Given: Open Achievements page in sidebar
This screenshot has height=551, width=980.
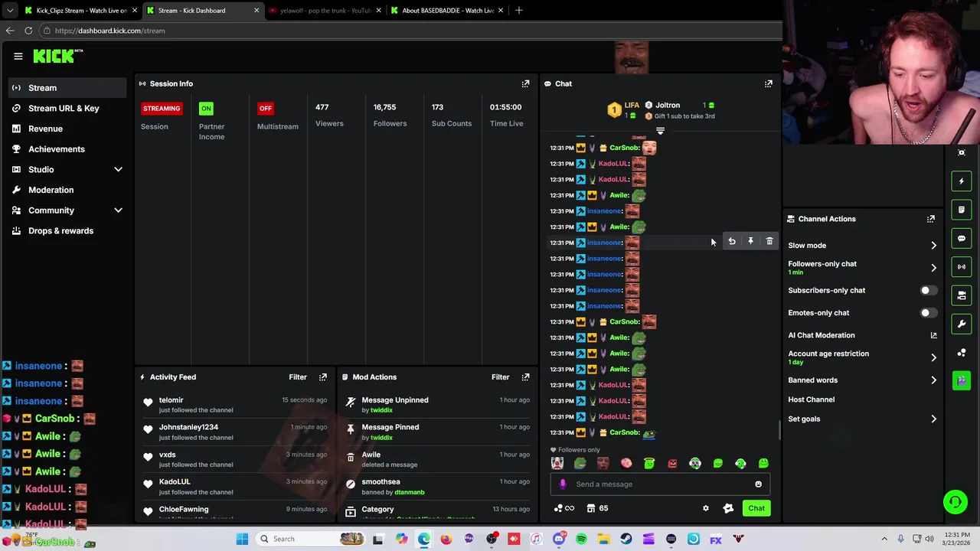Looking at the screenshot, I should tap(67, 149).
